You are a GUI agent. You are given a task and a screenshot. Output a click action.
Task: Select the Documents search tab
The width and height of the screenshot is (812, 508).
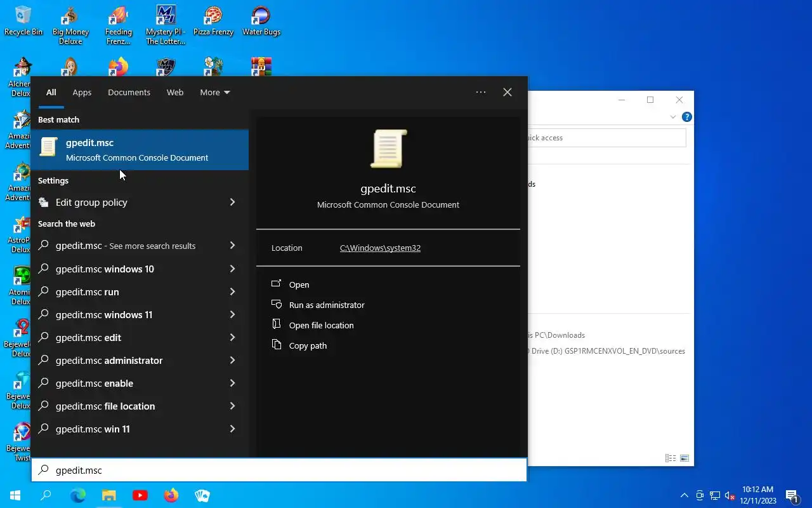coord(129,92)
